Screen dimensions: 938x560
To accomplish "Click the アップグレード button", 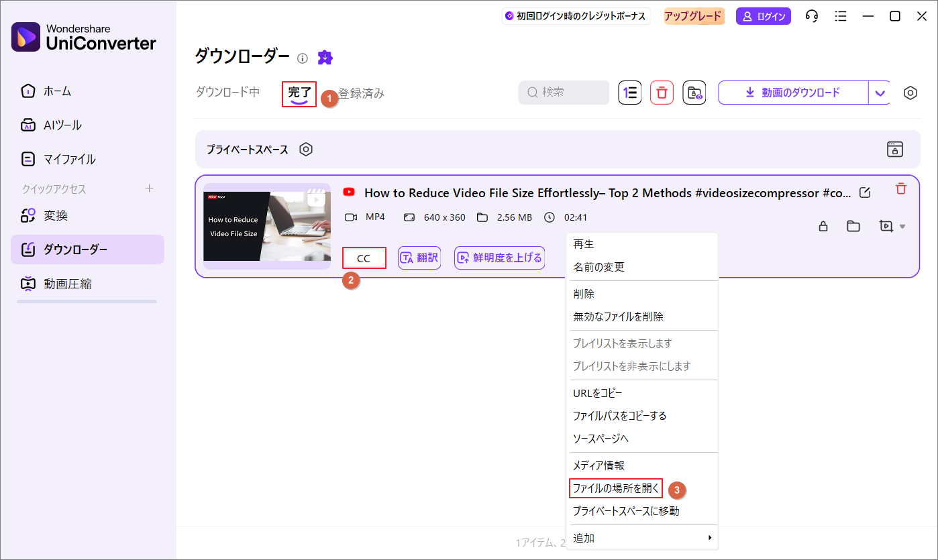I will click(693, 15).
